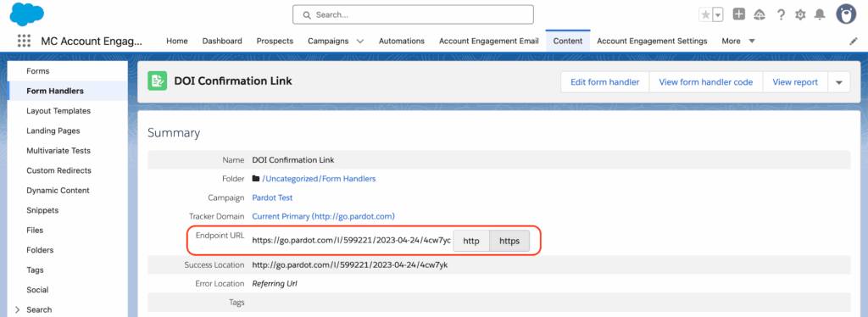Click Edit form handler button
This screenshot has width=868, height=317.
point(605,82)
